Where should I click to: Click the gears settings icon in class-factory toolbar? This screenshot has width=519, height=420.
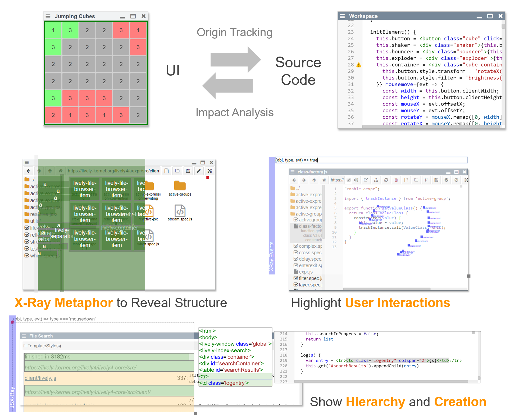(x=356, y=180)
